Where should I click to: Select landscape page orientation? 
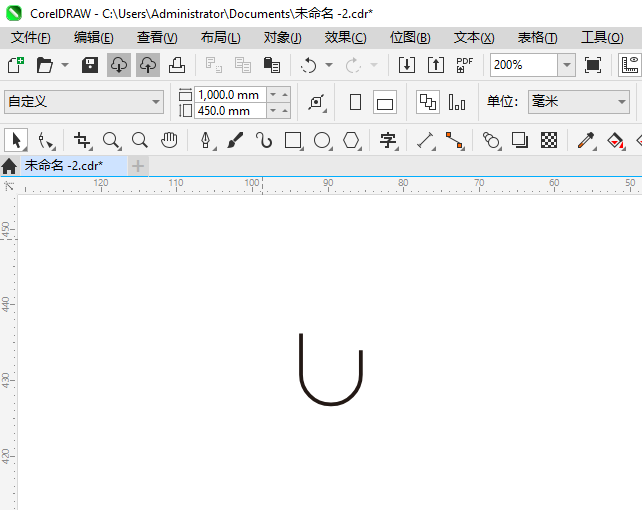pyautogui.click(x=385, y=102)
